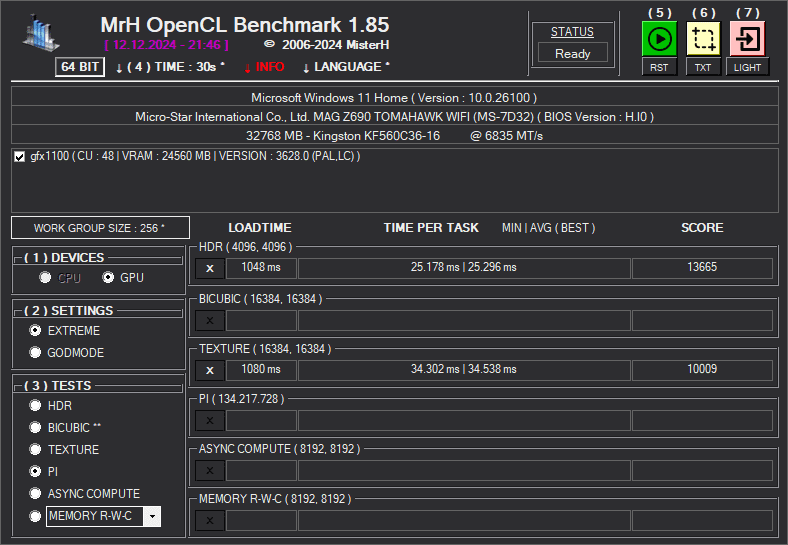Toggle the gfx1100 device checkbox
Image resolution: width=788 pixels, height=545 pixels.
pyautogui.click(x=20, y=157)
